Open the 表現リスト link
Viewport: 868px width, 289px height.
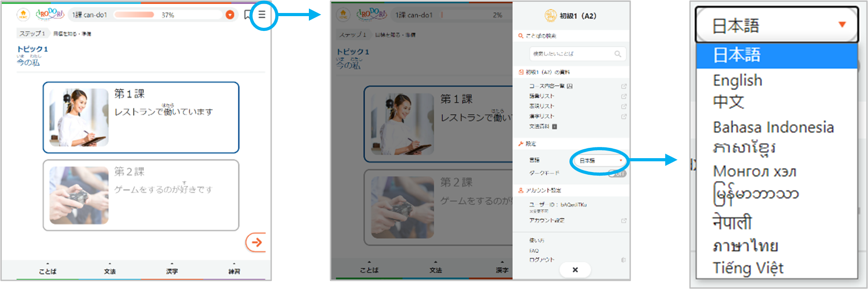tap(542, 106)
